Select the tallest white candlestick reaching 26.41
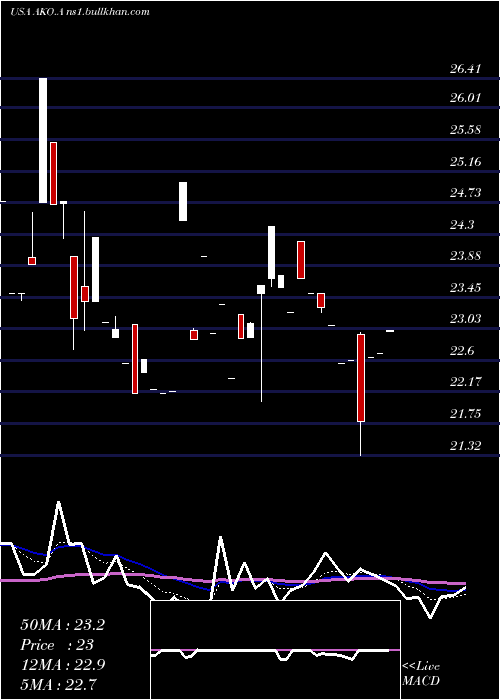Viewport: 500px width, 700px height. pos(43,140)
